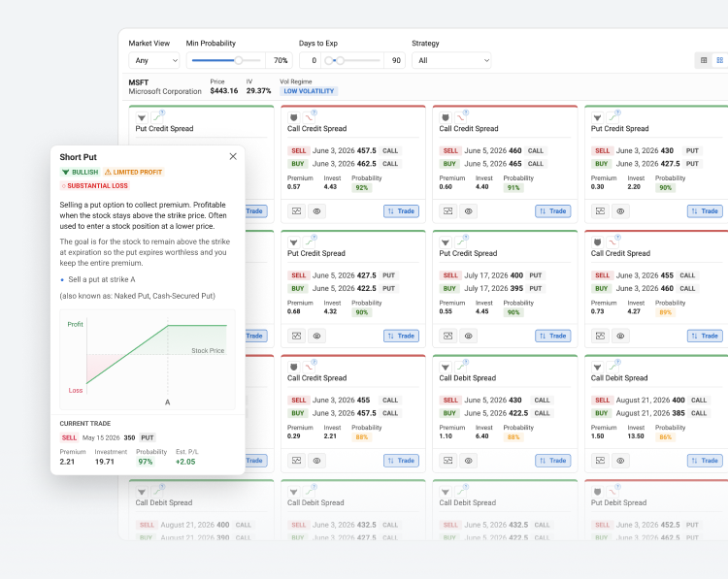Switch to table view layout

[x=704, y=60]
